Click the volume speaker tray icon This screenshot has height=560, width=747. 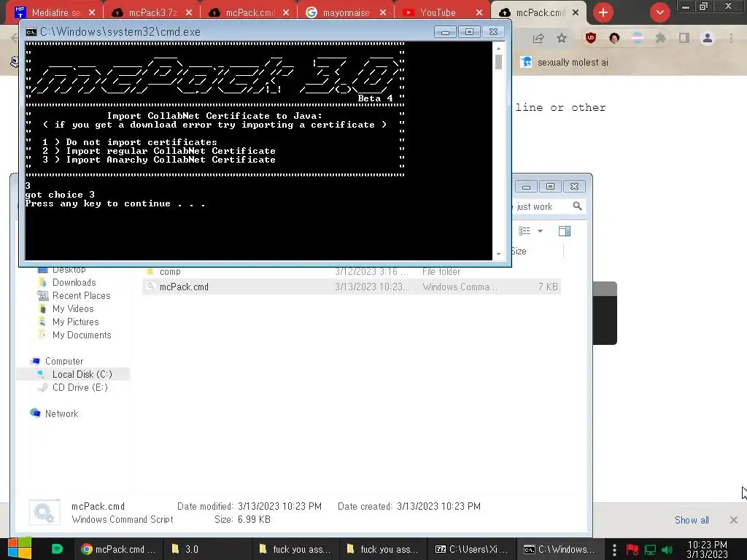tap(667, 550)
